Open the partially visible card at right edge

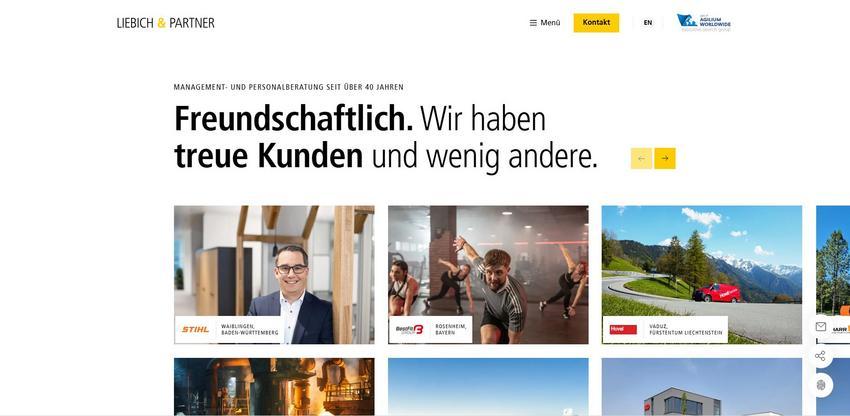[833, 274]
